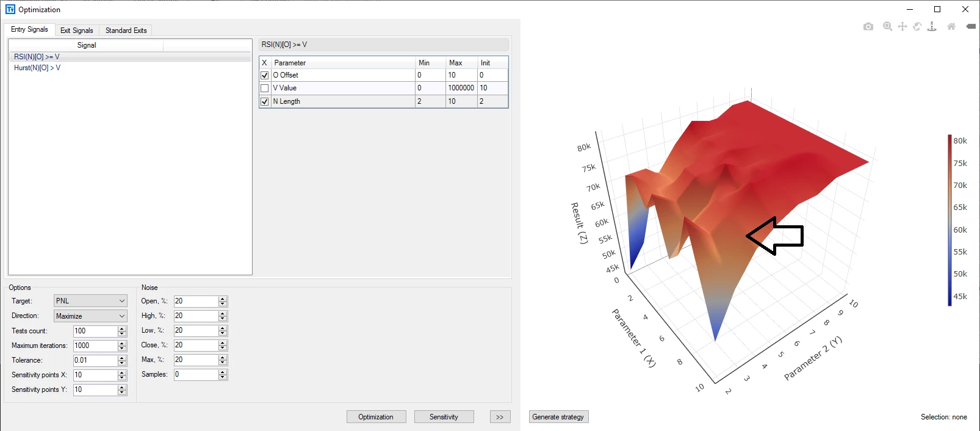The width and height of the screenshot is (980, 431).
Task: Click the Optimization app icon in title bar
Action: [x=10, y=9]
